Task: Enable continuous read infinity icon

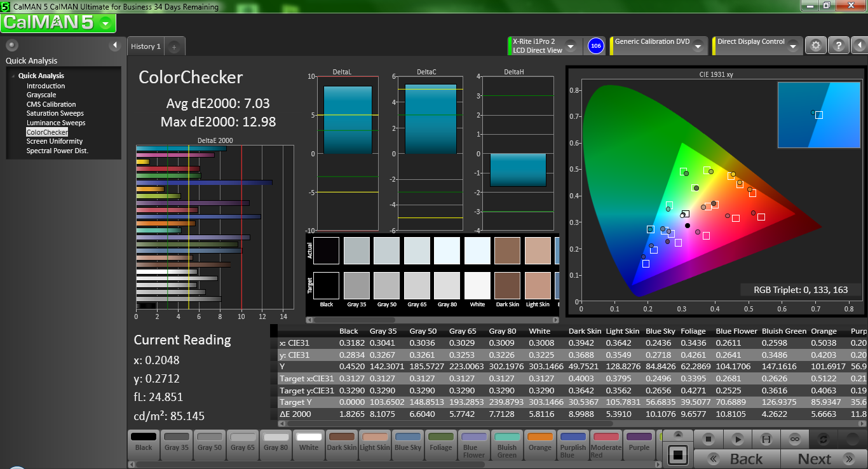Action: 794,439
